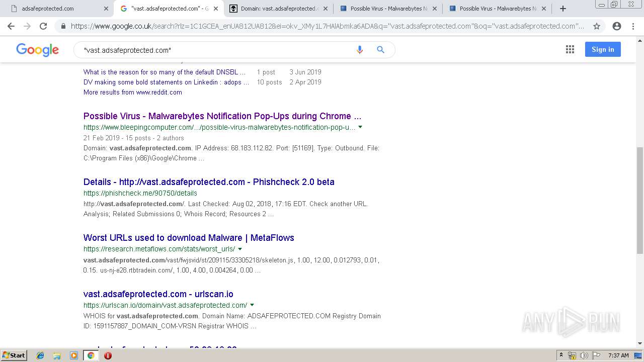Open the Possible Virus - Malwarebytes result
The width and height of the screenshot is (644, 362).
coord(222,116)
